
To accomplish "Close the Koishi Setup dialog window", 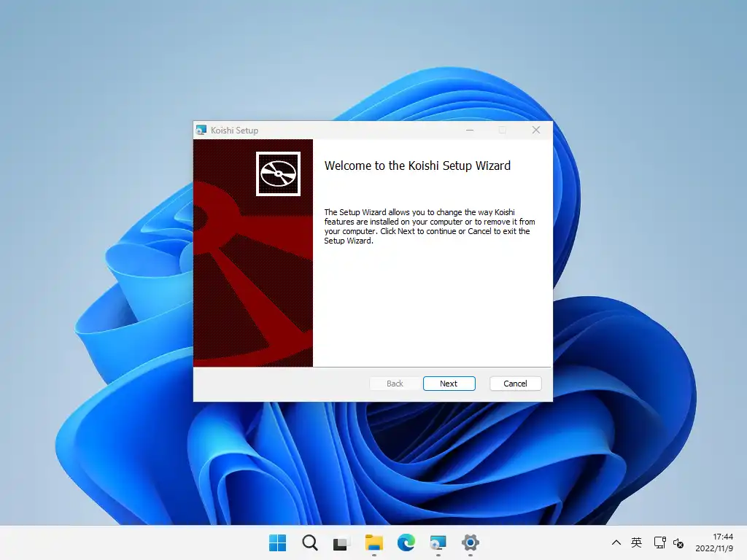I will 536,130.
